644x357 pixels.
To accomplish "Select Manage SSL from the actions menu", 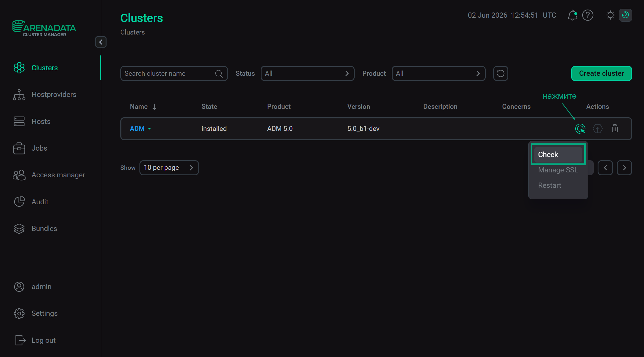I will click(558, 170).
